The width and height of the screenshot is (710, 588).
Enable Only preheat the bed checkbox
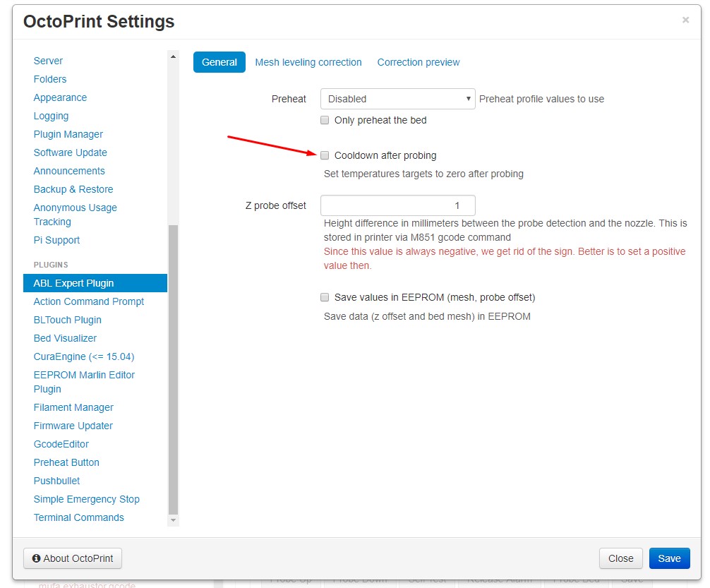[x=324, y=120]
